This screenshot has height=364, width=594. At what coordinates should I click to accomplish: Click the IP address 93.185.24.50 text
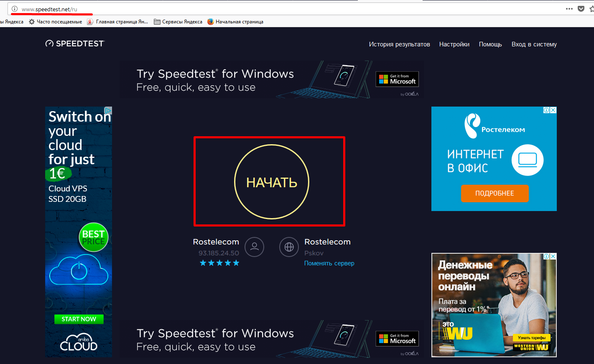[x=219, y=253]
